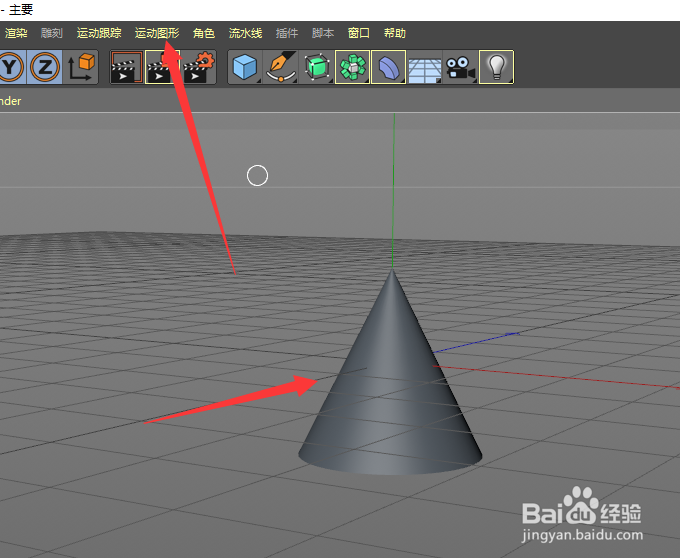Image resolution: width=680 pixels, height=558 pixels.
Task: Open the 窗口 menu
Action: click(359, 33)
